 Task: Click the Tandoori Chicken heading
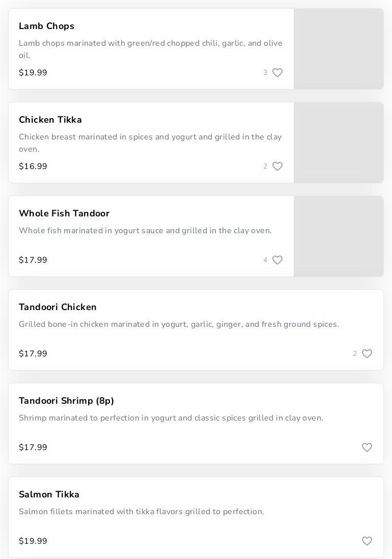pos(58,307)
